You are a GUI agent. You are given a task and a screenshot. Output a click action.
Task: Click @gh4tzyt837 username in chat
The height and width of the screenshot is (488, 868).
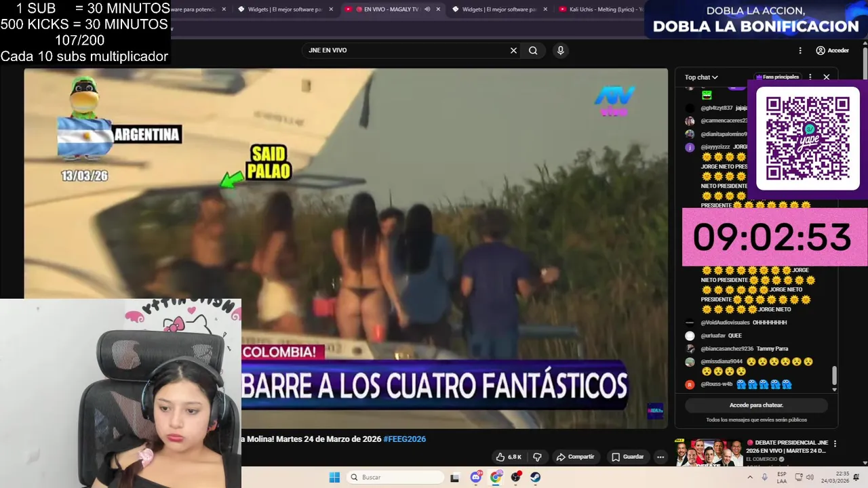[x=717, y=108]
